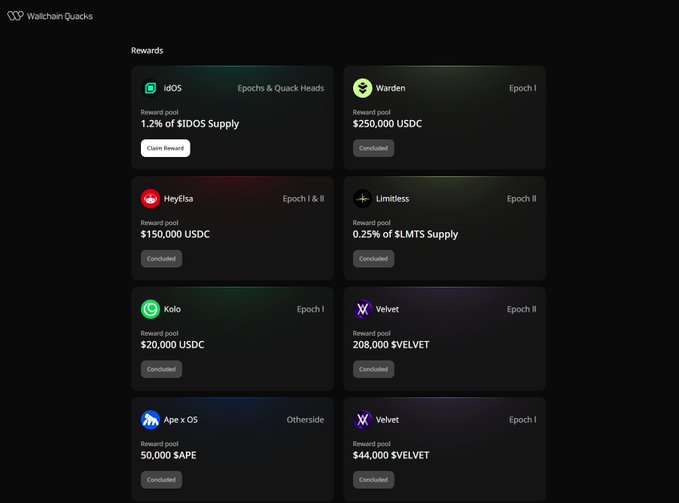Select the Warden project name
Image resolution: width=679 pixels, height=503 pixels.
(x=391, y=88)
